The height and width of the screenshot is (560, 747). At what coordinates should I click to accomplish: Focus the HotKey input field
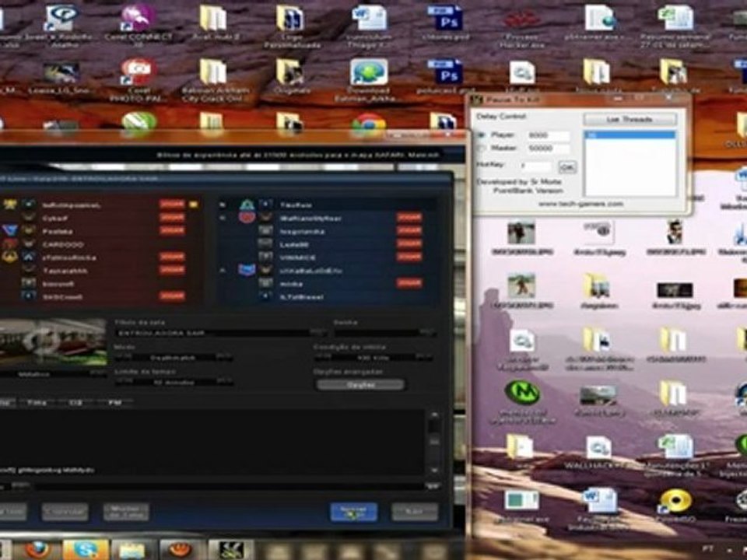pos(536,166)
